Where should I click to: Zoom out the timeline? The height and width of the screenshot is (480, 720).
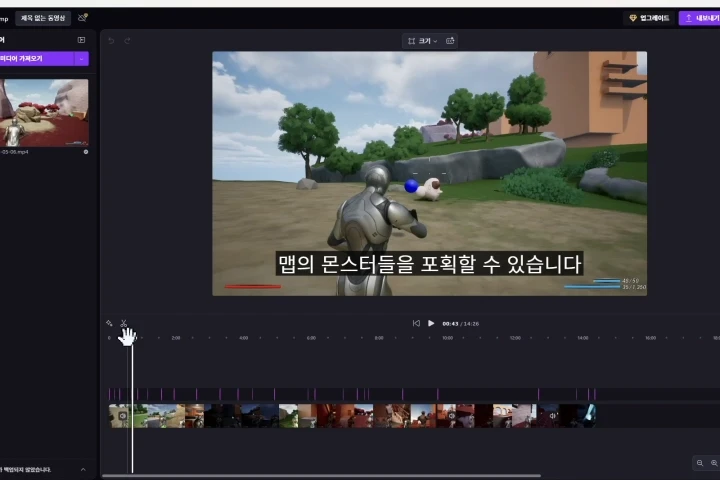(x=700, y=463)
